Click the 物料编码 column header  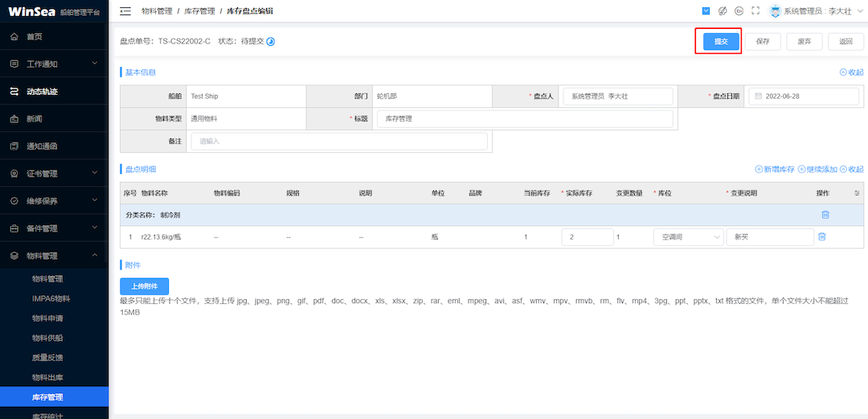[x=227, y=194]
